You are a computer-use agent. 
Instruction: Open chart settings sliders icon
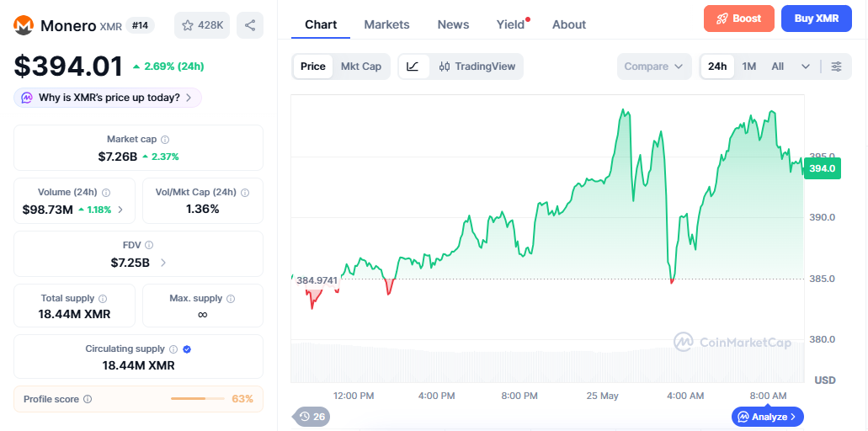coord(837,67)
